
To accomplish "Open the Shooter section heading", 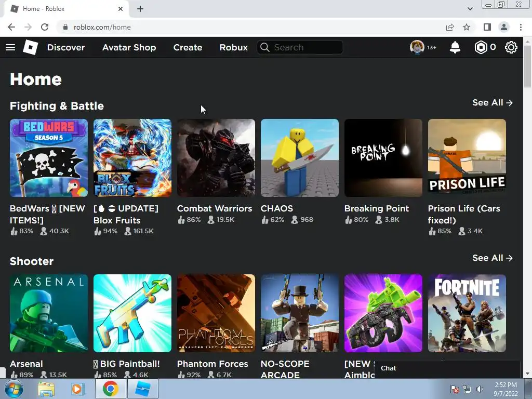I will (32, 261).
